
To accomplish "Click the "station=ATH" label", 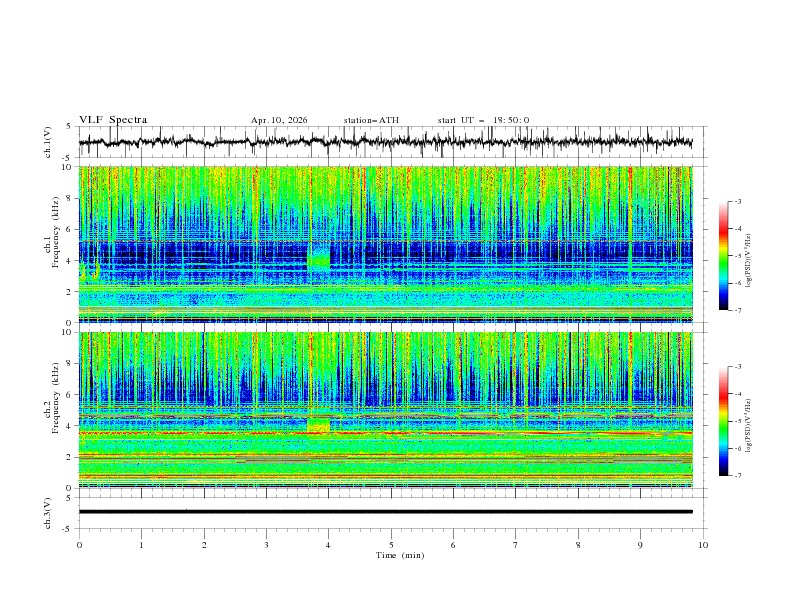I will click(371, 120).
